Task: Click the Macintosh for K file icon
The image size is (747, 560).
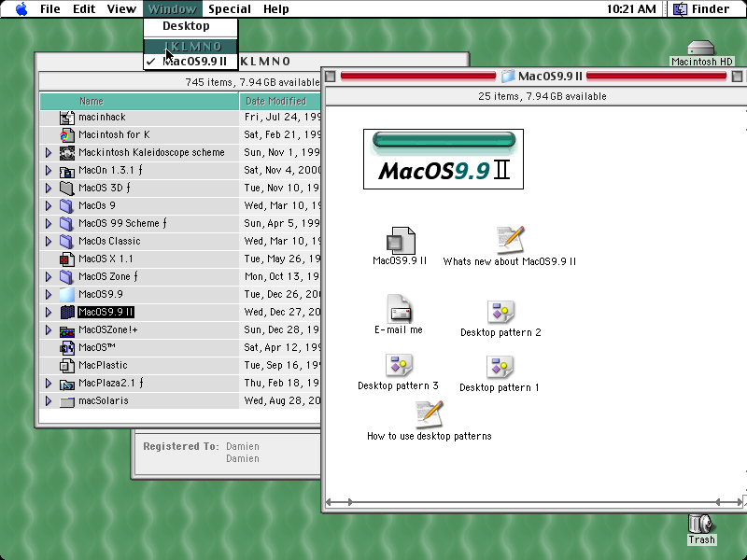Action: [x=66, y=135]
